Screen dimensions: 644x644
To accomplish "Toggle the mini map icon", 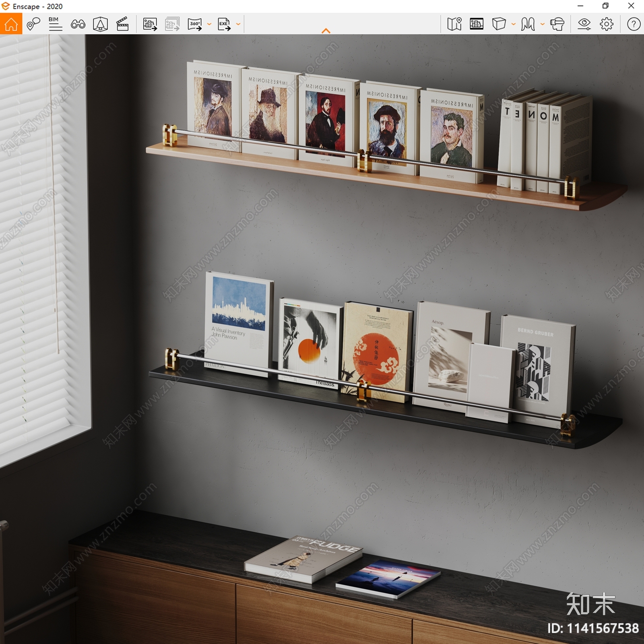I will [454, 24].
